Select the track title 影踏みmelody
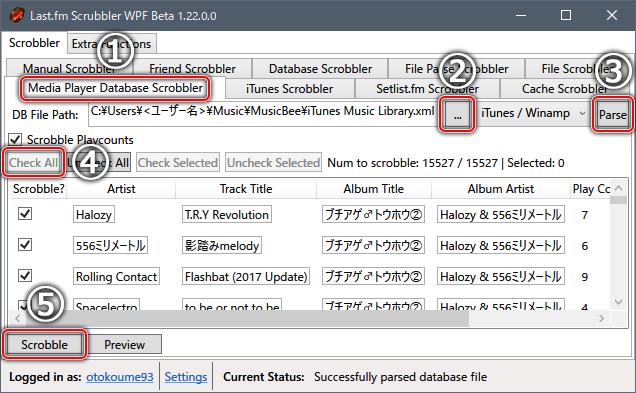636x393 pixels. pos(222,245)
